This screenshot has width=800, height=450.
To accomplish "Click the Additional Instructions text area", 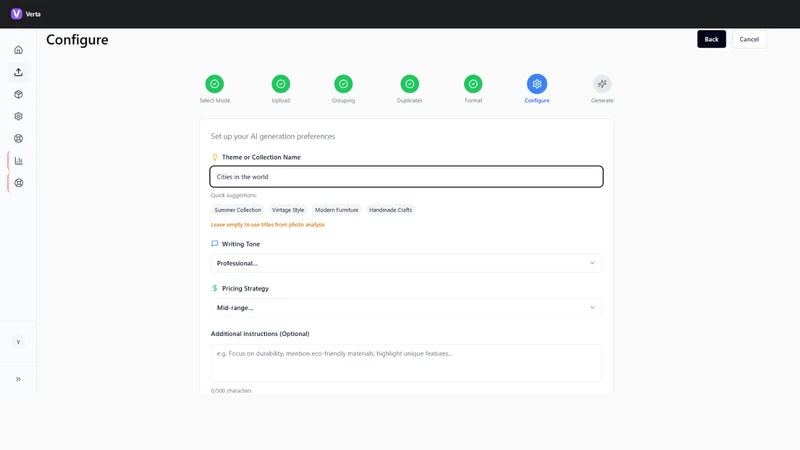I will click(x=406, y=363).
